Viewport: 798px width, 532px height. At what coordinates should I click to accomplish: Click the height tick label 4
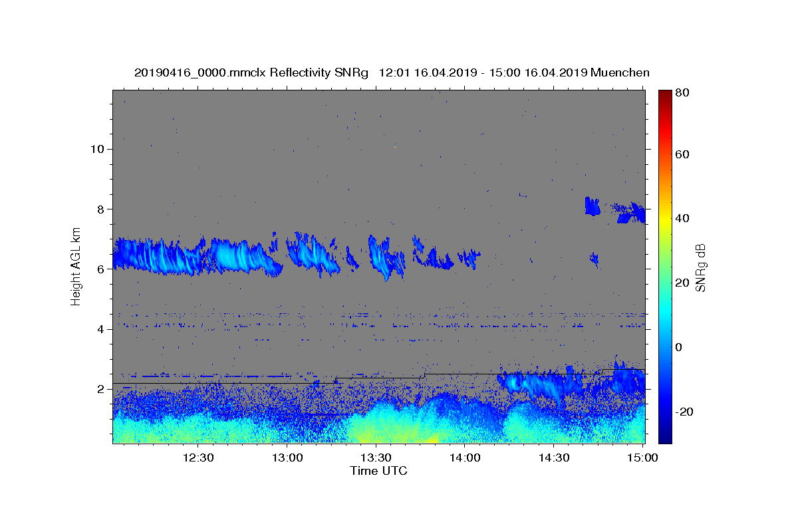click(100, 329)
